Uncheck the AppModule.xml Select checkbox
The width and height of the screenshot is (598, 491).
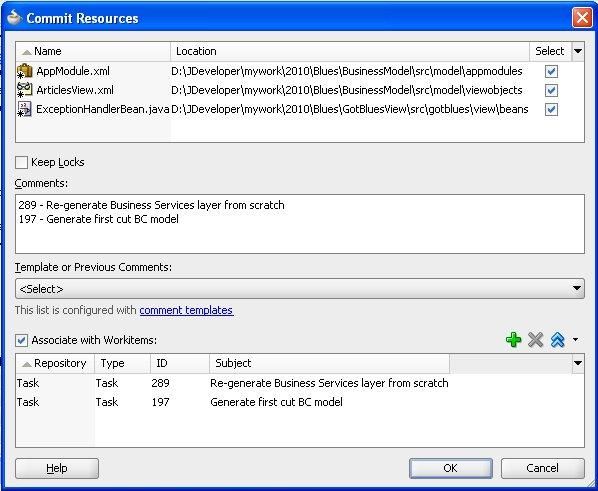(551, 71)
